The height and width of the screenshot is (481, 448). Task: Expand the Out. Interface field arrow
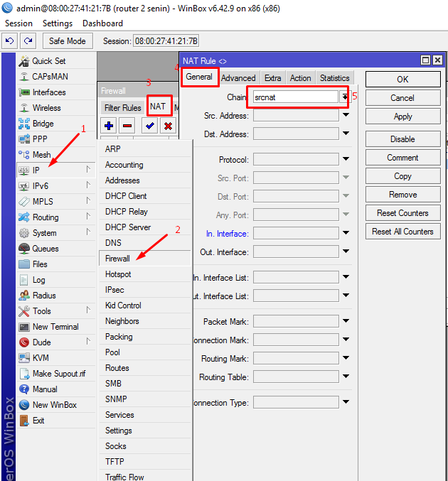[346, 252]
